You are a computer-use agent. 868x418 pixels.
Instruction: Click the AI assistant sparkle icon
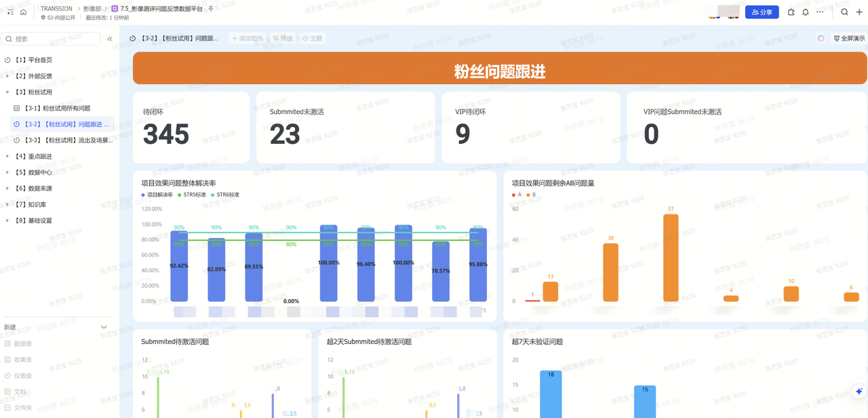[x=859, y=392]
